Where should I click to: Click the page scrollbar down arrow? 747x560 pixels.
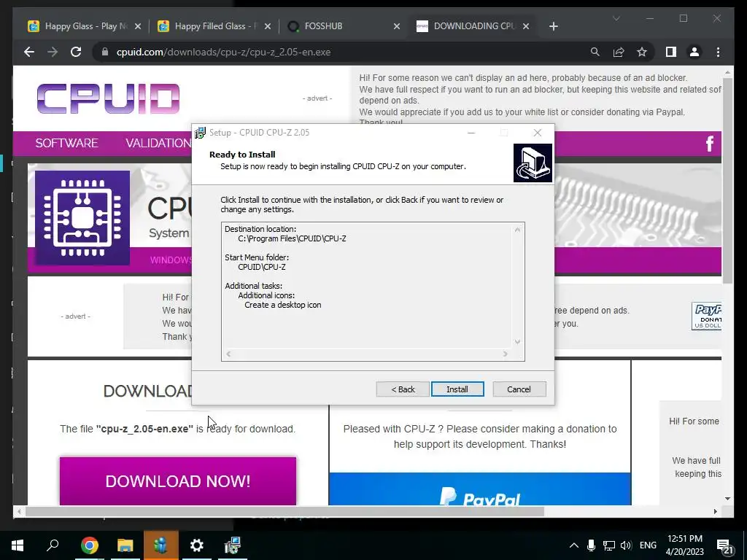coord(727,499)
